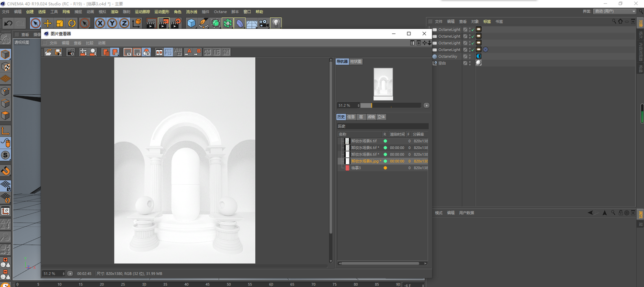Click the Undo arrow in main toolbar
The height and width of the screenshot is (287, 644).
click(x=8, y=23)
